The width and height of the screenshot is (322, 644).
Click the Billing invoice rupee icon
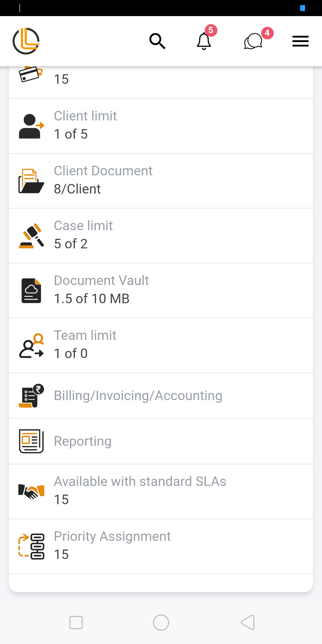(31, 396)
